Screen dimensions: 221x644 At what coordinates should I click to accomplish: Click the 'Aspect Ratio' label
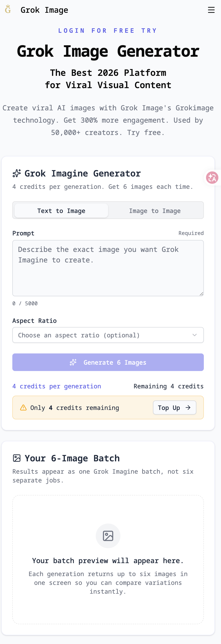(35, 321)
